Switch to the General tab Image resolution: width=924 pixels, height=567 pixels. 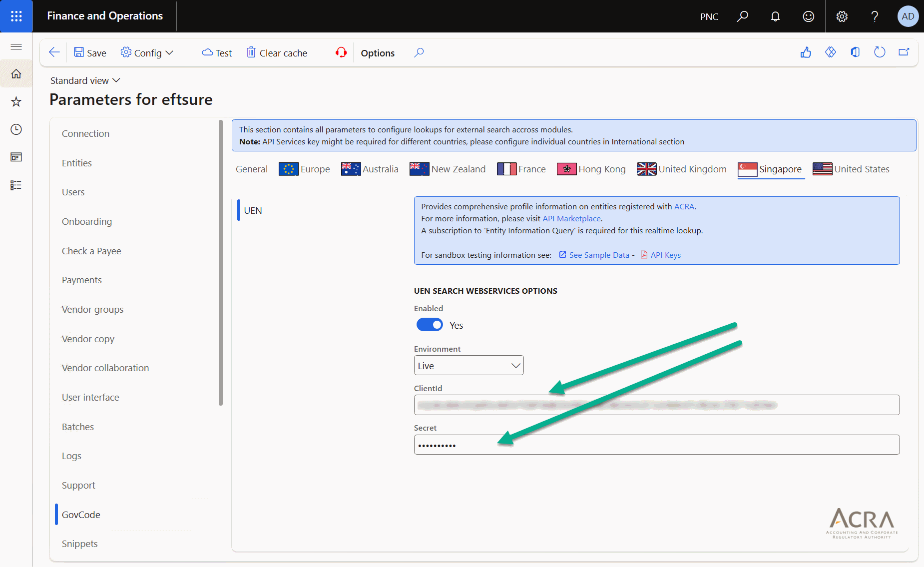coord(252,169)
